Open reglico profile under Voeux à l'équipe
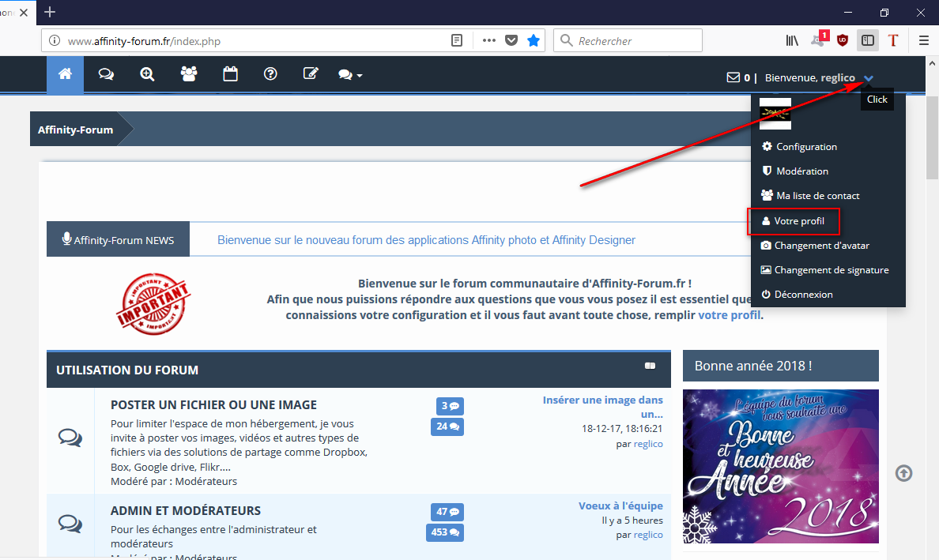939x560 pixels. pyautogui.click(x=649, y=535)
